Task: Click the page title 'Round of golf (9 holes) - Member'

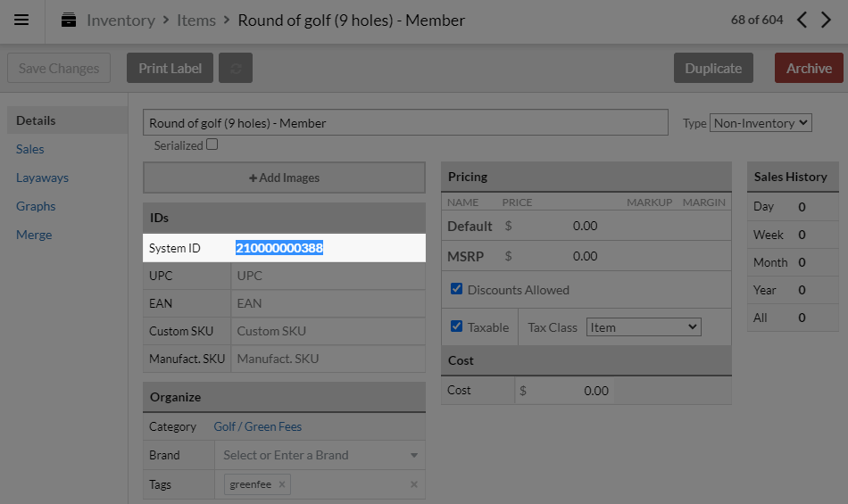Action: (x=352, y=20)
